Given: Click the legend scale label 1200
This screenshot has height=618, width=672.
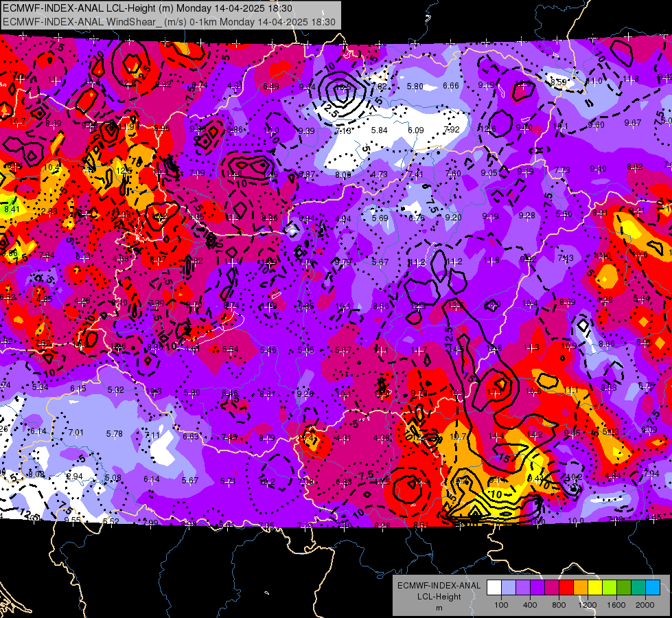Looking at the screenshot, I should (588, 605).
